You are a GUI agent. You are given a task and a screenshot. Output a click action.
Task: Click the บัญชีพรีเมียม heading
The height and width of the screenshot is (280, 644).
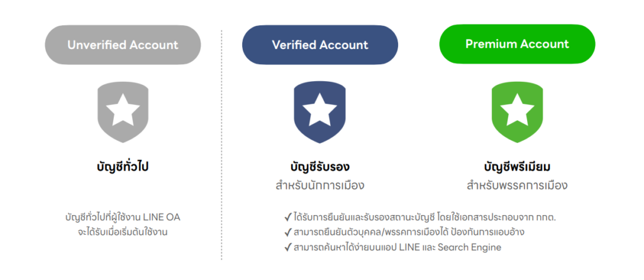coord(517,167)
